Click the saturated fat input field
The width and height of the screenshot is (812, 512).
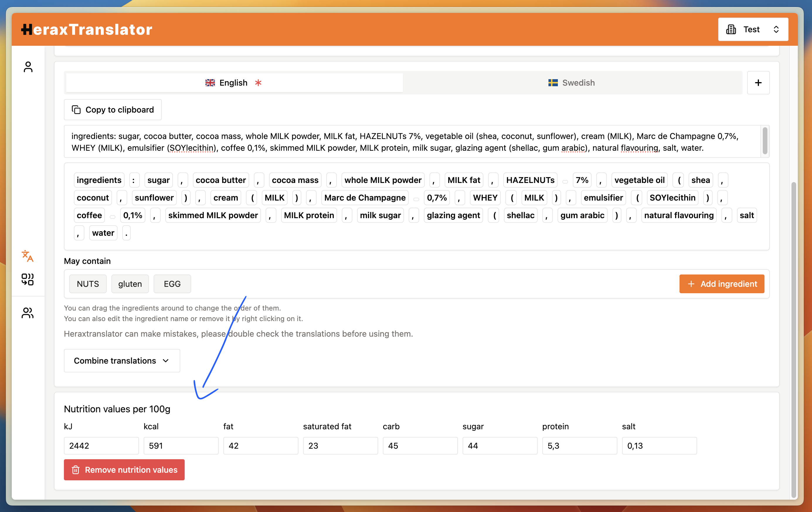pyautogui.click(x=340, y=446)
